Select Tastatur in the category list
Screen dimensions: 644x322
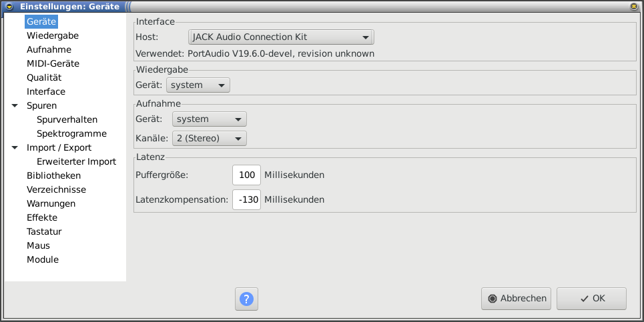[45, 232]
